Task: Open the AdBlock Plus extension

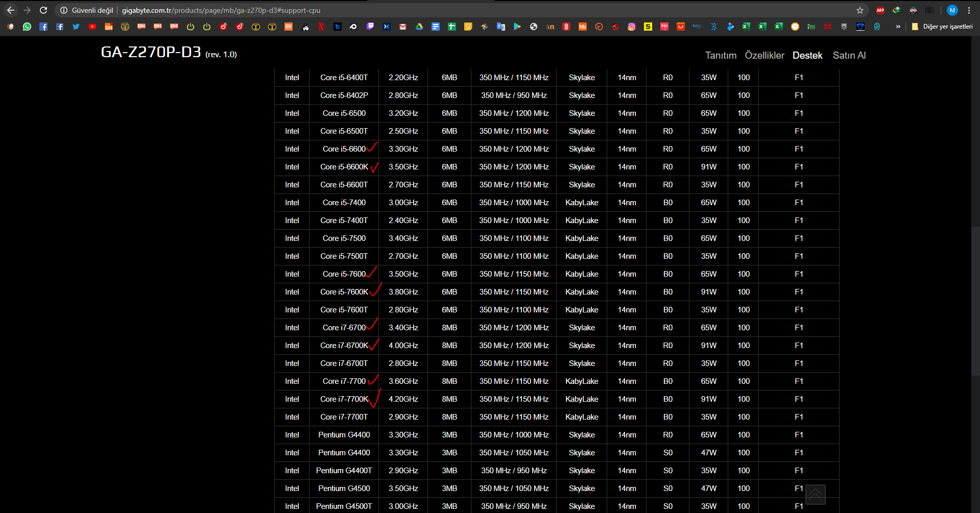Action: (x=880, y=10)
